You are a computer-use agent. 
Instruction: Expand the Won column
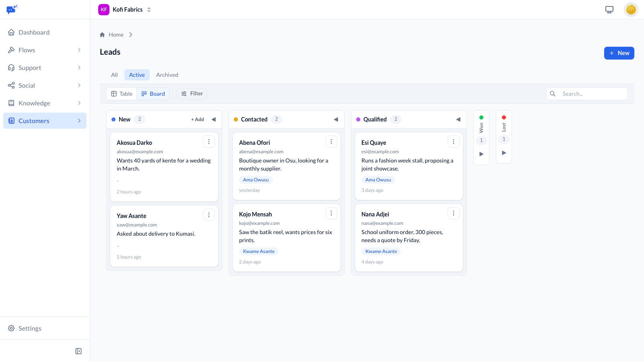[481, 154]
